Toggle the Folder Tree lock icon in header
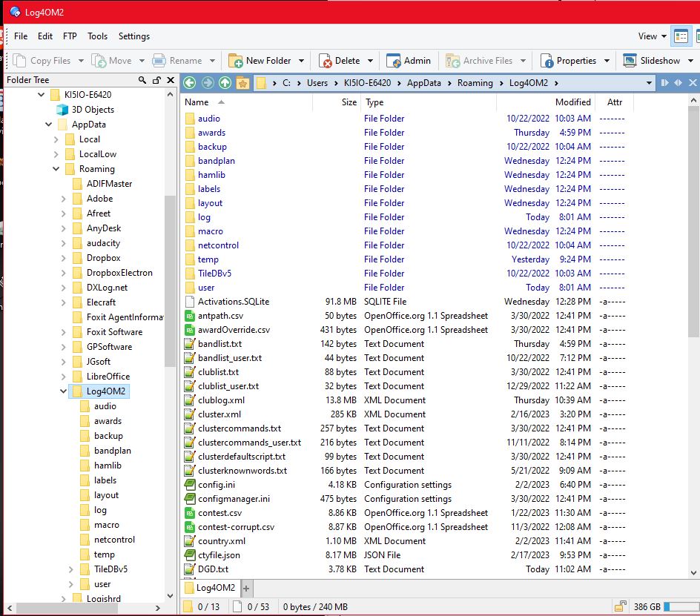Image resolution: width=700 pixels, height=616 pixels. 156,80
